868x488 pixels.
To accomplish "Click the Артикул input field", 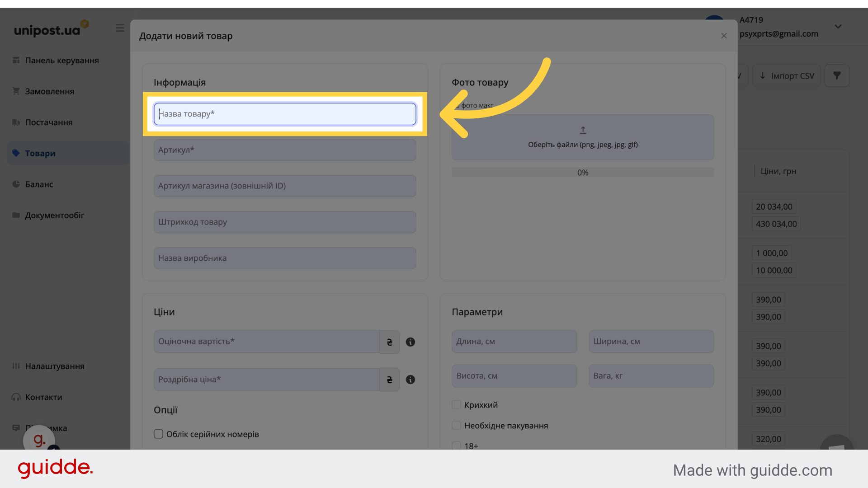I will coord(285,150).
